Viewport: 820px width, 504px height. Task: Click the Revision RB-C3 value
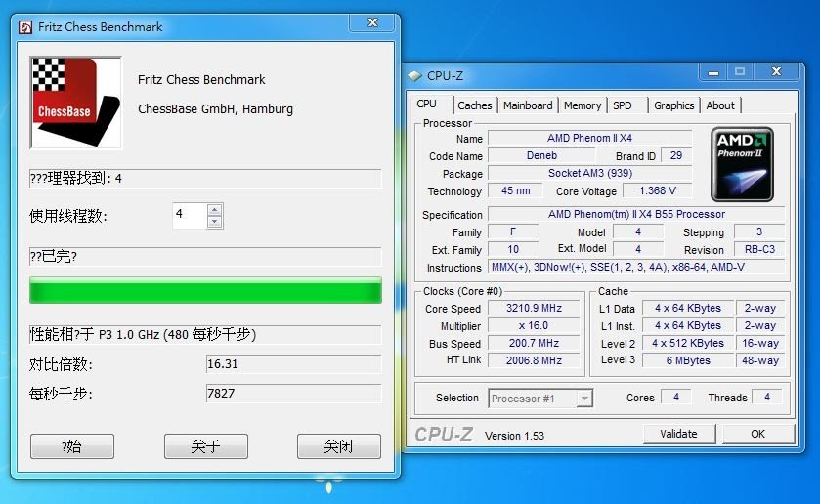pyautogui.click(x=759, y=249)
